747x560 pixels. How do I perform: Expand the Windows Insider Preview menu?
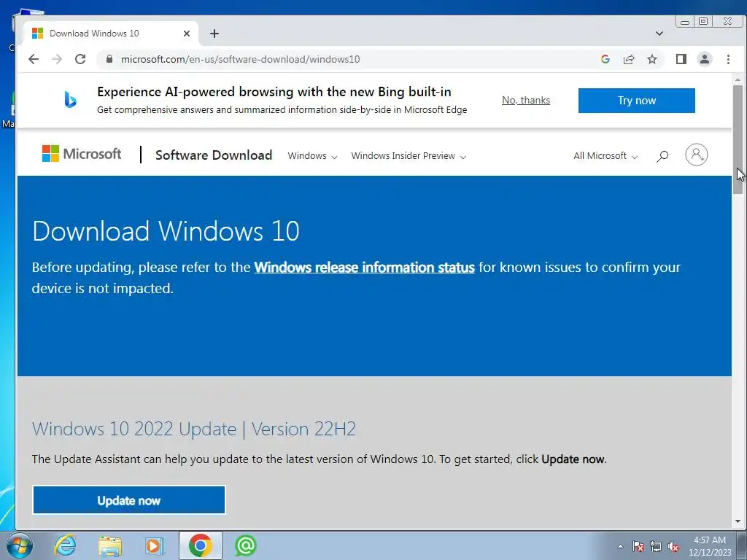click(x=409, y=156)
